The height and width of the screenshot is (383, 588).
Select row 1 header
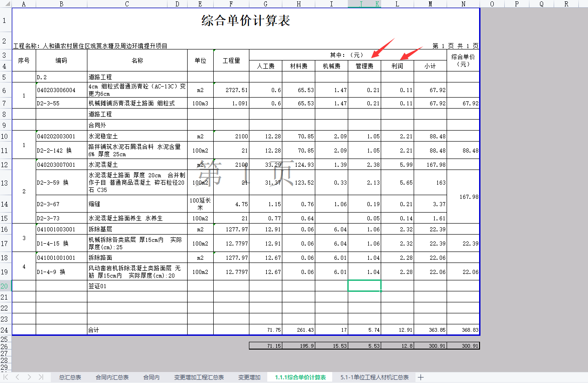coord(5,21)
